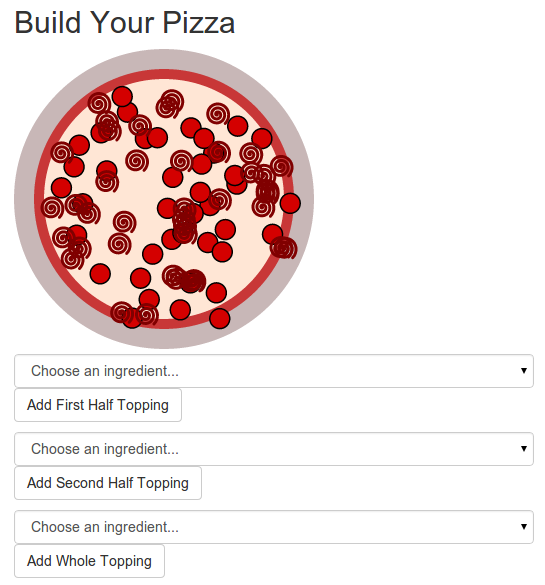Open the ingredient dropdown above Add Second Half Topping
The image size is (545, 585).
point(274,449)
